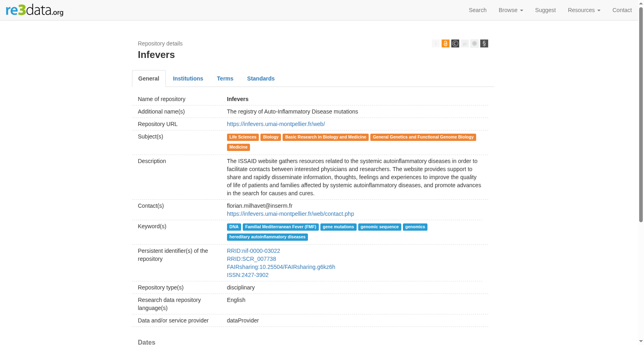Click the contact email florian.milhavet@inserm.fr
Viewport: 644px width, 345px height.
pyautogui.click(x=260, y=206)
